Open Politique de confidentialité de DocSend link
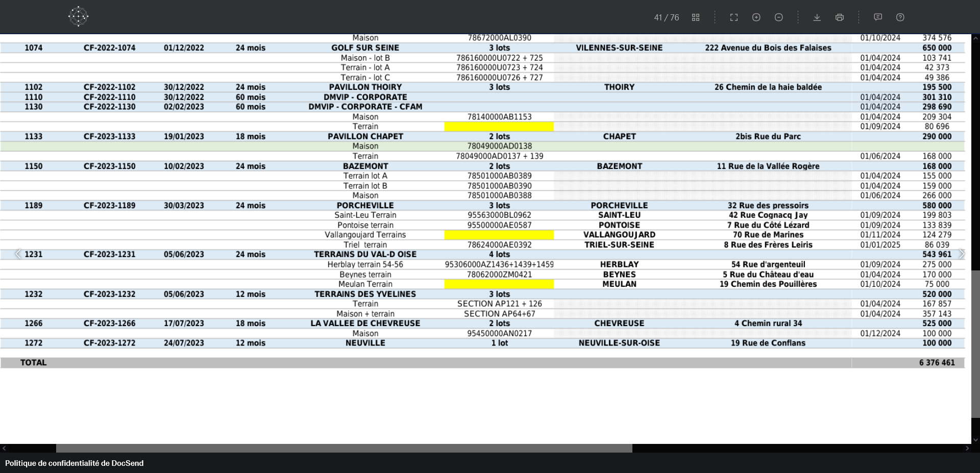Image resolution: width=980 pixels, height=473 pixels. (x=75, y=463)
